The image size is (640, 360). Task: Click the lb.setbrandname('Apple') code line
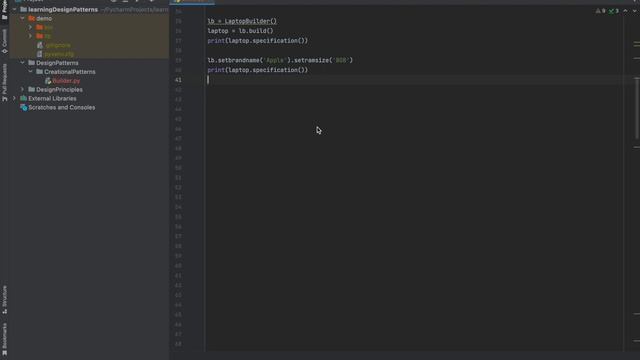280,60
